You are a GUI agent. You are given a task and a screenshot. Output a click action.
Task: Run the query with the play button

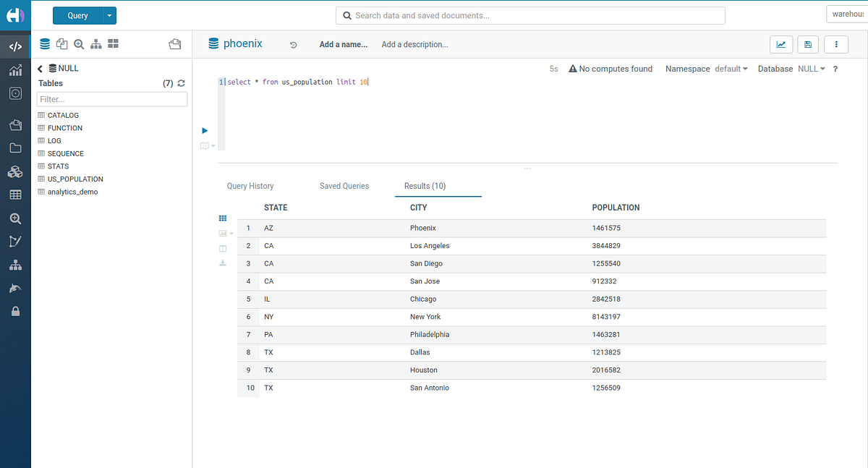(x=205, y=131)
